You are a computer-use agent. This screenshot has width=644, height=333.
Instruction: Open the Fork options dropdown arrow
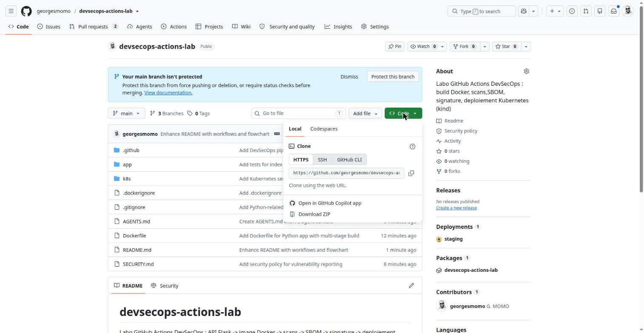[485, 46]
